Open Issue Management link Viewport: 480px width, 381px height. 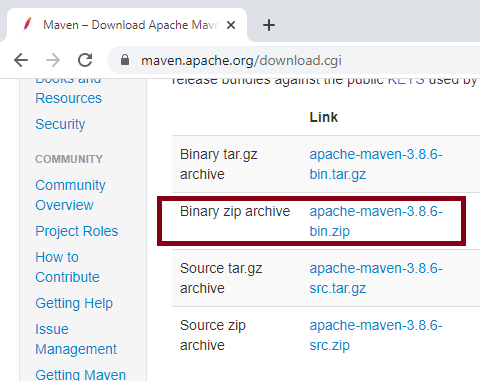coord(76,339)
